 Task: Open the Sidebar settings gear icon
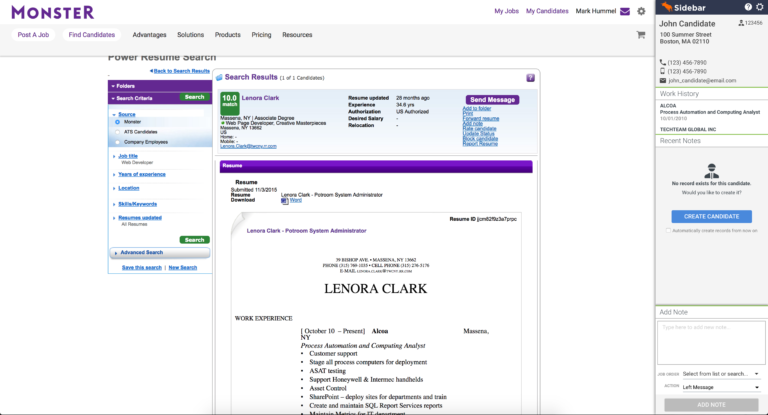tap(760, 7)
